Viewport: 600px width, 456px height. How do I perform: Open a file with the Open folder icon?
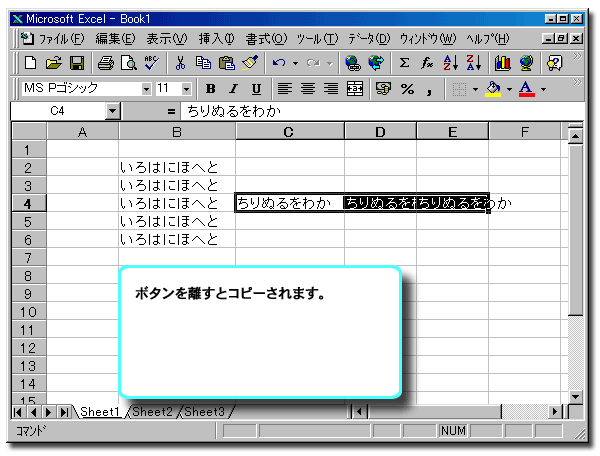(54, 63)
